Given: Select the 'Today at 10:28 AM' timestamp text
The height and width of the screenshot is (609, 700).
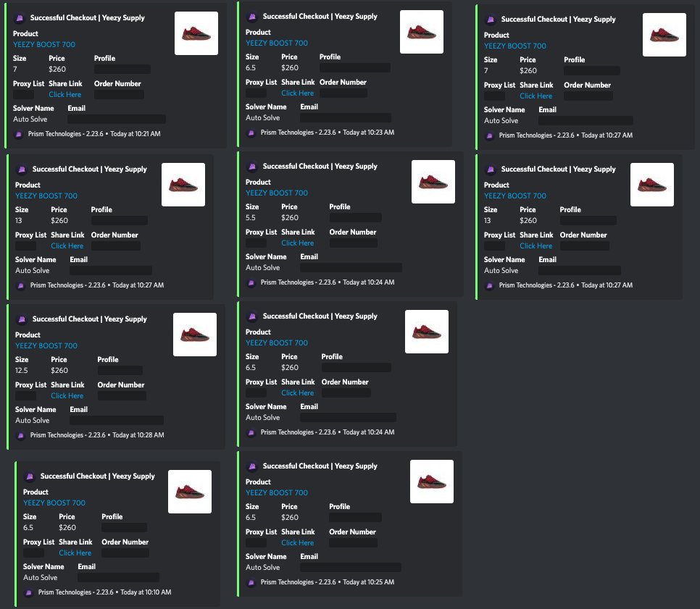Looking at the screenshot, I should (x=138, y=435).
